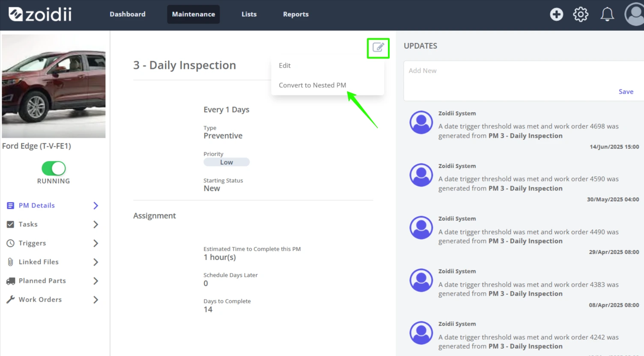Click the Zoidii logo
The height and width of the screenshot is (356, 644).
[x=40, y=14]
